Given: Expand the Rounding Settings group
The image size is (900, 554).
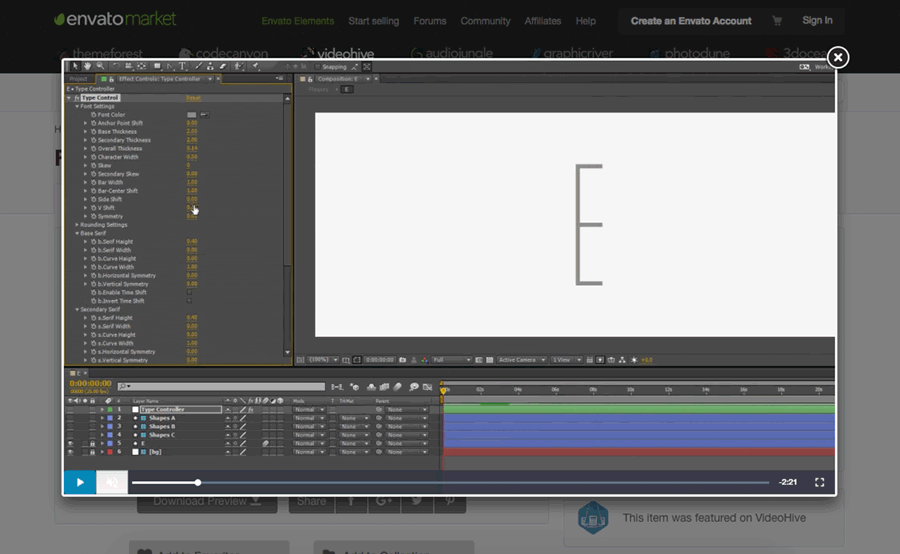Looking at the screenshot, I should click(77, 225).
